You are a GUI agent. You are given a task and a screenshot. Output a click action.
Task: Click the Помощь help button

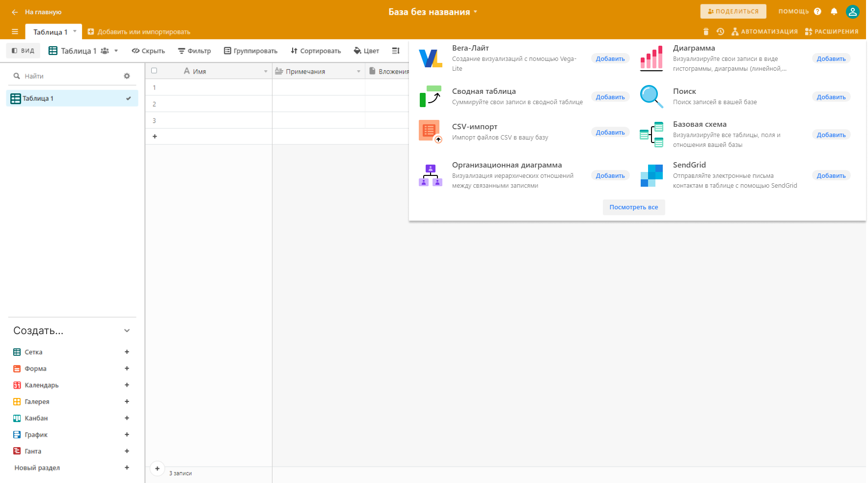pyautogui.click(x=800, y=11)
